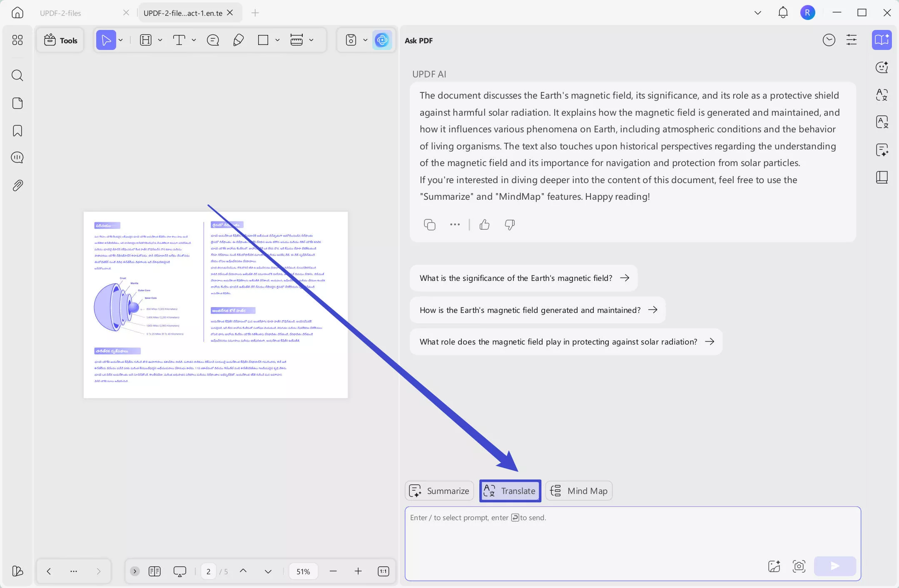Select the measure tool in toolbar
Image resolution: width=899 pixels, height=588 pixels.
point(296,40)
